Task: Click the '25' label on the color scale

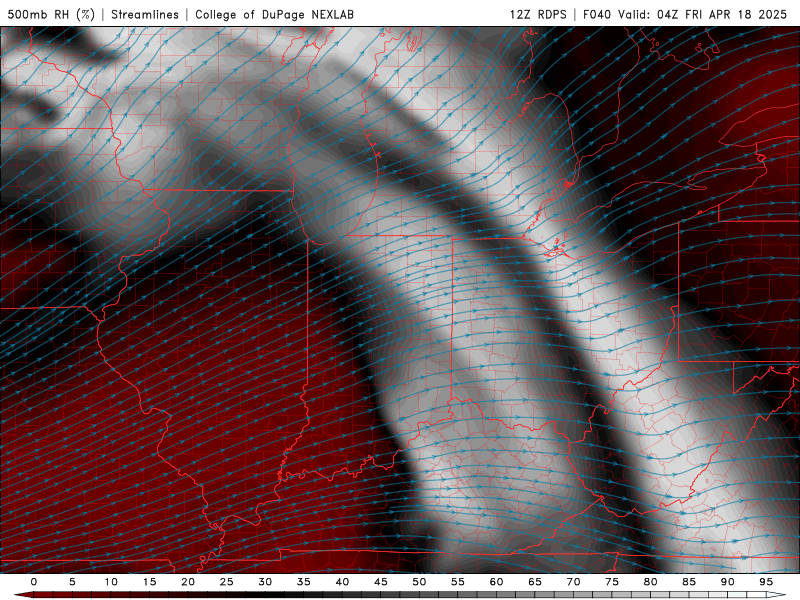Action: pyautogui.click(x=227, y=582)
